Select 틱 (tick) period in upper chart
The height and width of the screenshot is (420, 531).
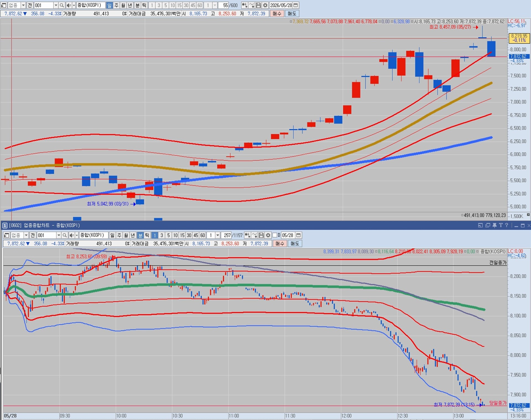144,5
